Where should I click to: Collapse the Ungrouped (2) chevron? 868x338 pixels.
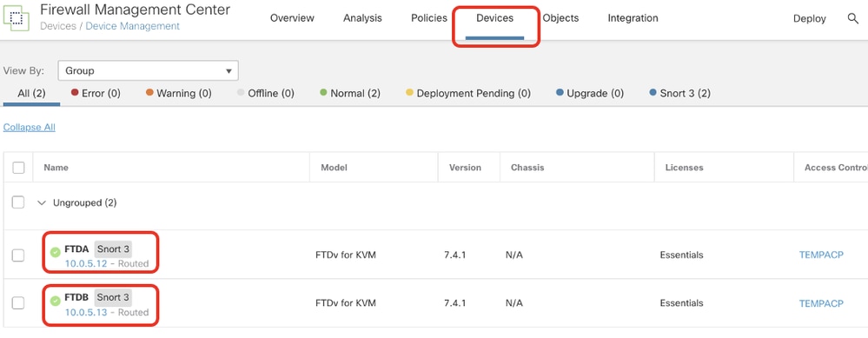(41, 203)
